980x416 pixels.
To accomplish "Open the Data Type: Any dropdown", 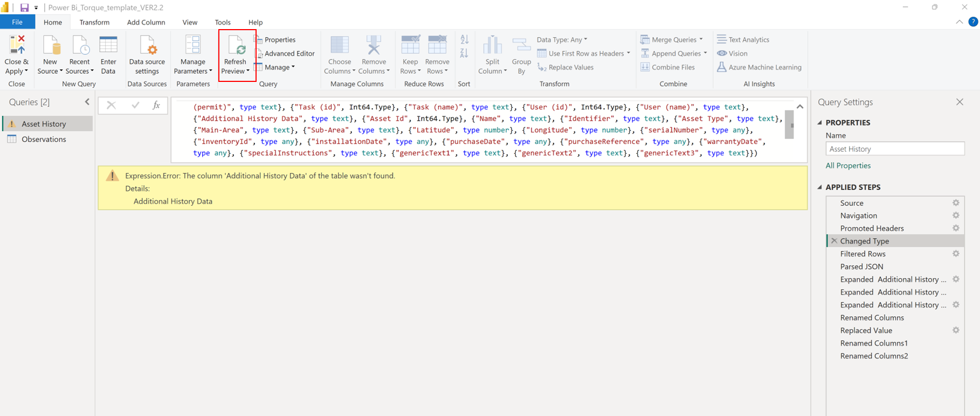I will 562,39.
